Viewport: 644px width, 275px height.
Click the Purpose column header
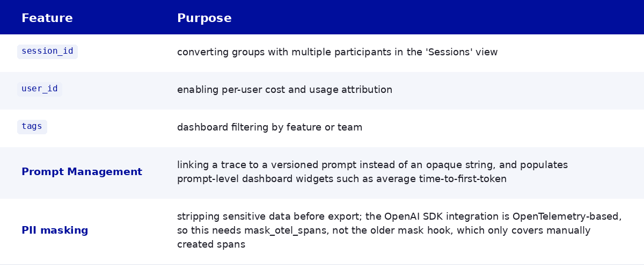204,18
